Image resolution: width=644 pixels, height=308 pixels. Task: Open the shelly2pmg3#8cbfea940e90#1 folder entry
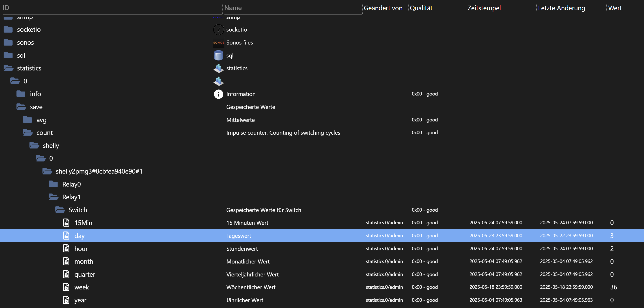click(99, 171)
